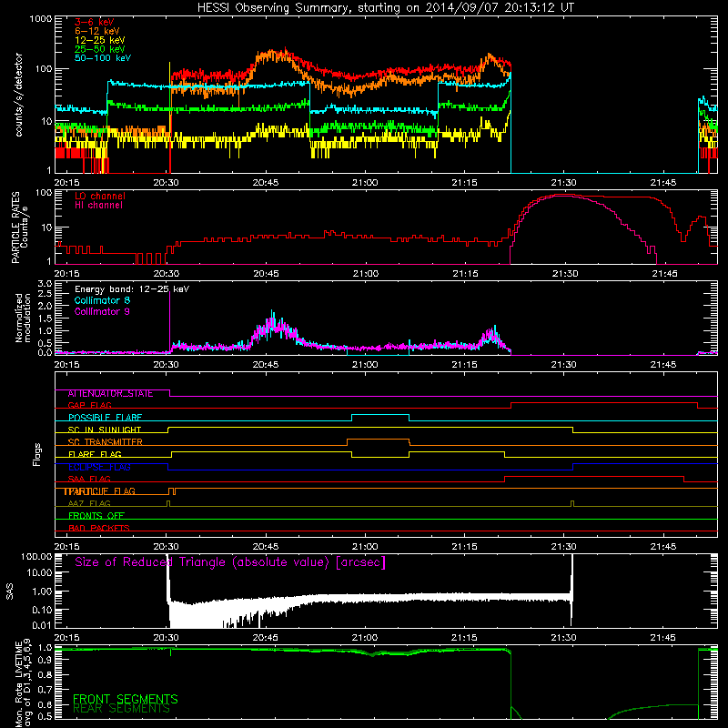Click the POSSIBLE_FLARE flag label
The height and width of the screenshot is (728, 728).
[x=105, y=418]
